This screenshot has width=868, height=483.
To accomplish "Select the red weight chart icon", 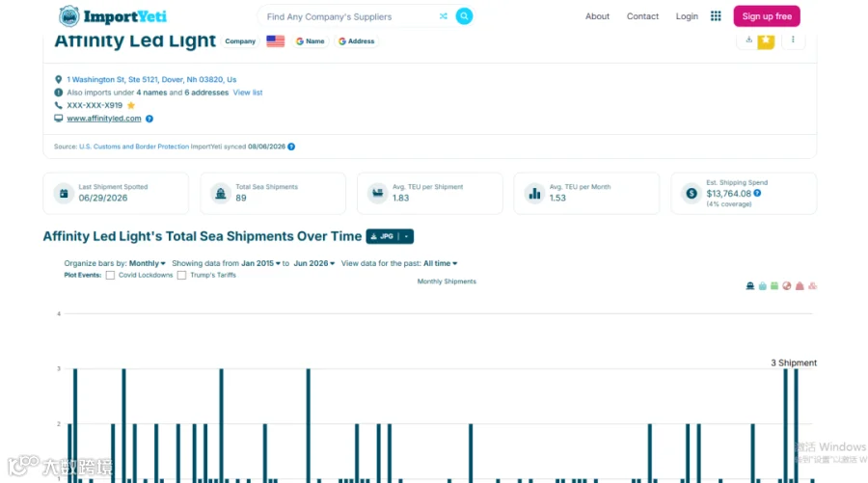I will (x=800, y=286).
